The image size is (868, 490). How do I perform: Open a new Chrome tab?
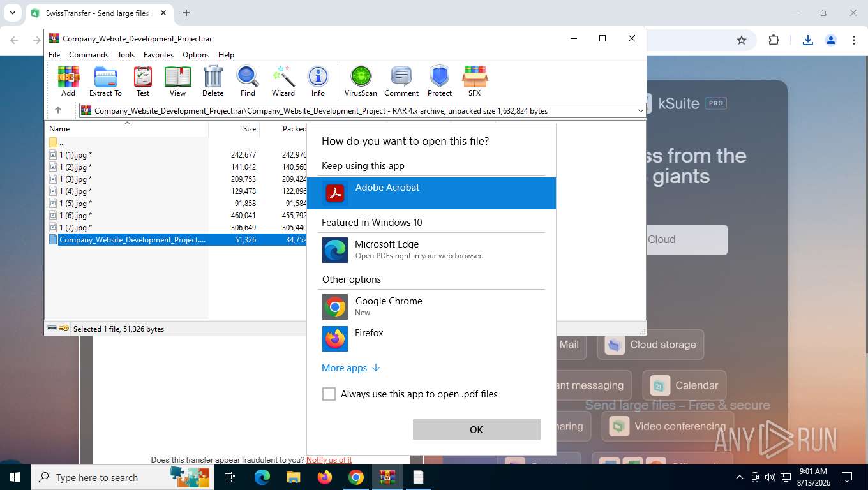pos(186,13)
